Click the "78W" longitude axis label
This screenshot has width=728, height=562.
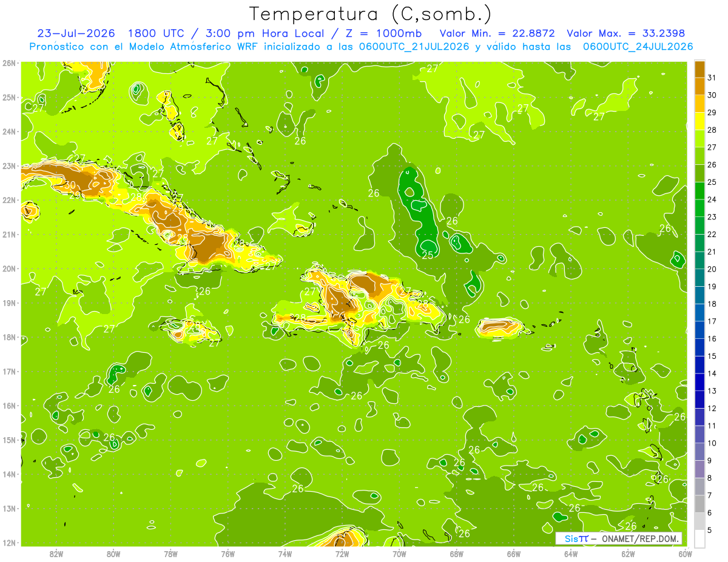click(x=170, y=553)
